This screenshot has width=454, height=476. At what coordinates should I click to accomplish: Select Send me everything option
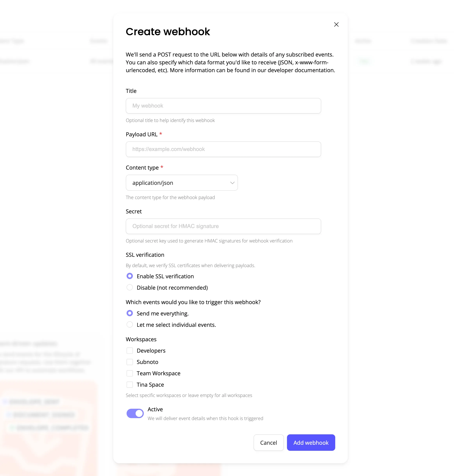(130, 313)
